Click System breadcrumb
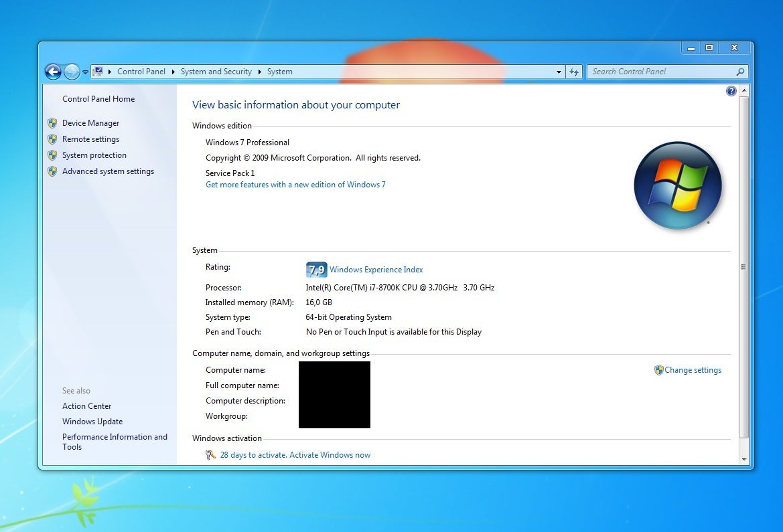This screenshot has width=783, height=532. tap(280, 72)
